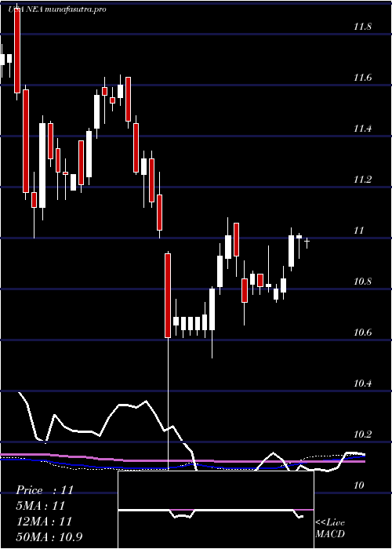Click the 11.8 price axis label
Image resolution: width=392 pixels, height=549 pixels.
[x=362, y=27]
